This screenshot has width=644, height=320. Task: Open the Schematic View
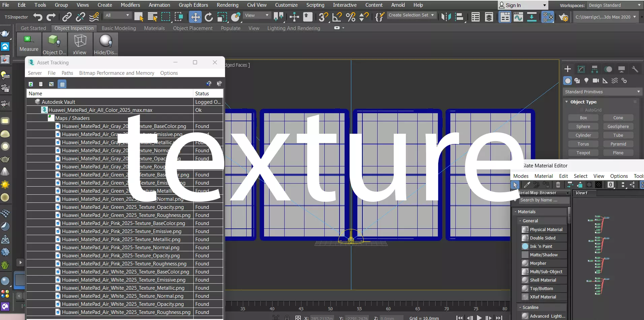(532, 17)
